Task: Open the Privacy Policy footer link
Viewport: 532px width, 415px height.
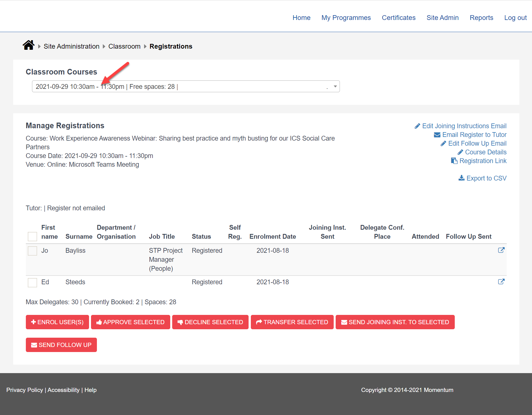Action: click(25, 390)
